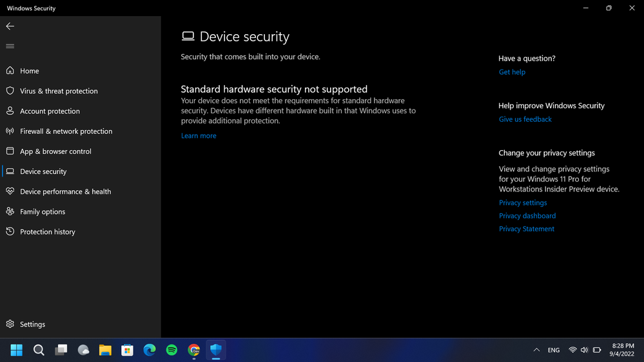The height and width of the screenshot is (362, 644).
Task: Follow the Learn more link
Action: (x=199, y=135)
